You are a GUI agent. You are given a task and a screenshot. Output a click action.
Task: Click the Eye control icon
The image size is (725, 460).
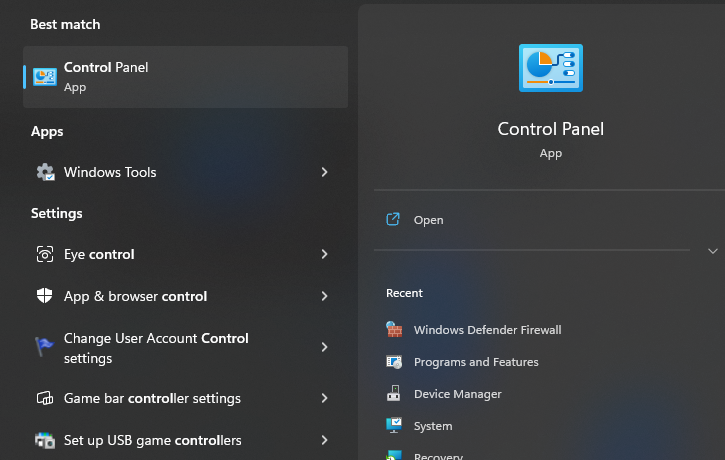(x=45, y=254)
